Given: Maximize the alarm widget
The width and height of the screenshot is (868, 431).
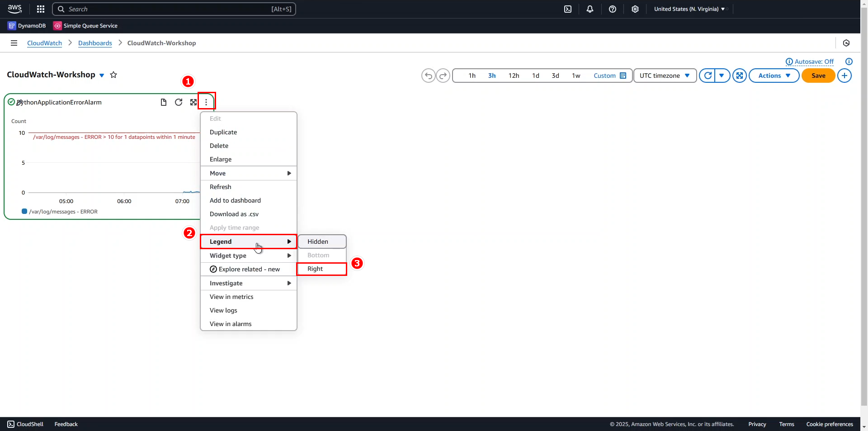Looking at the screenshot, I should point(193,102).
